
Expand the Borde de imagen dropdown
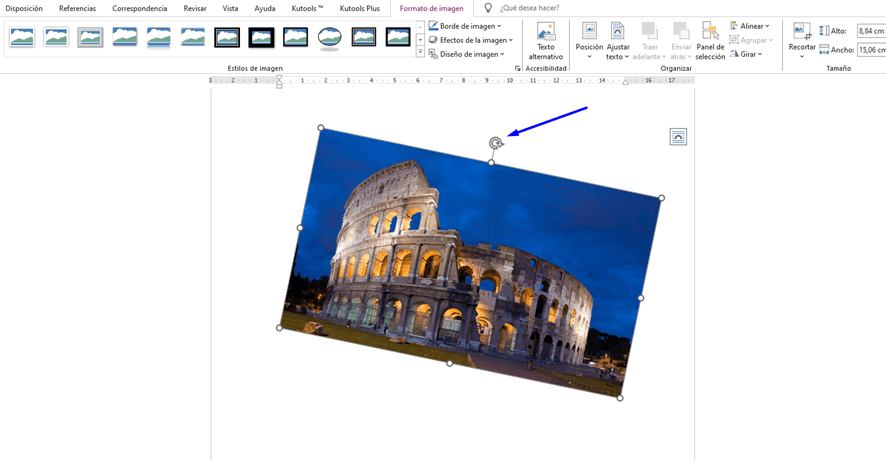pos(466,26)
